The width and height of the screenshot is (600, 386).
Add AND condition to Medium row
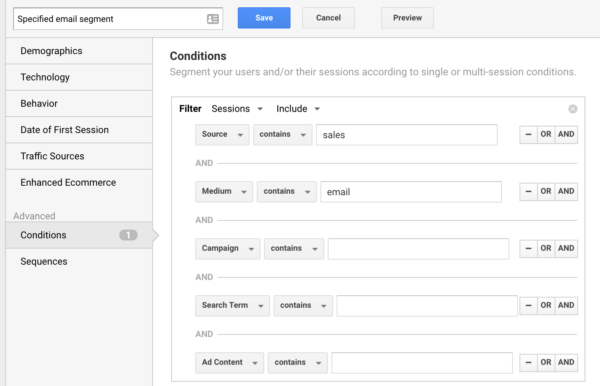click(566, 192)
